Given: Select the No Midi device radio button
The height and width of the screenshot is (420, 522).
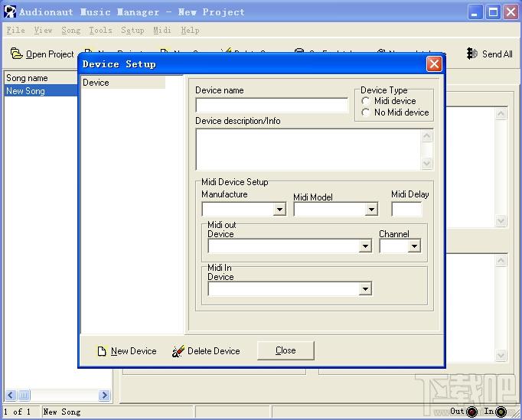Looking at the screenshot, I should (x=366, y=112).
